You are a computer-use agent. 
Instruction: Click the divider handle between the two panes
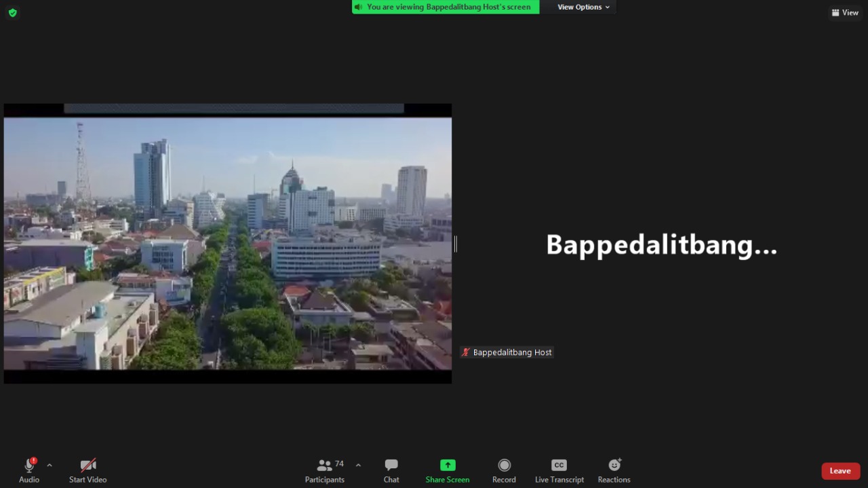456,244
